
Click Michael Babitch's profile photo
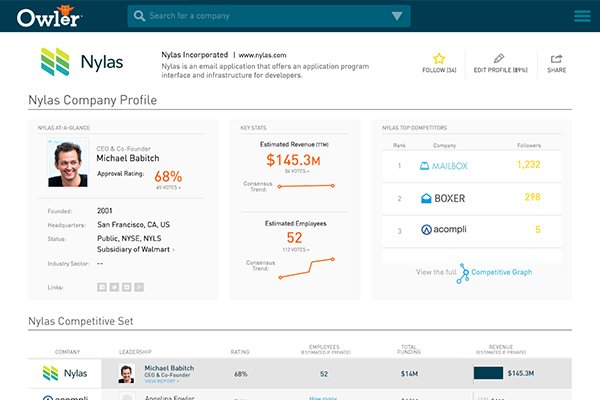coord(68,162)
